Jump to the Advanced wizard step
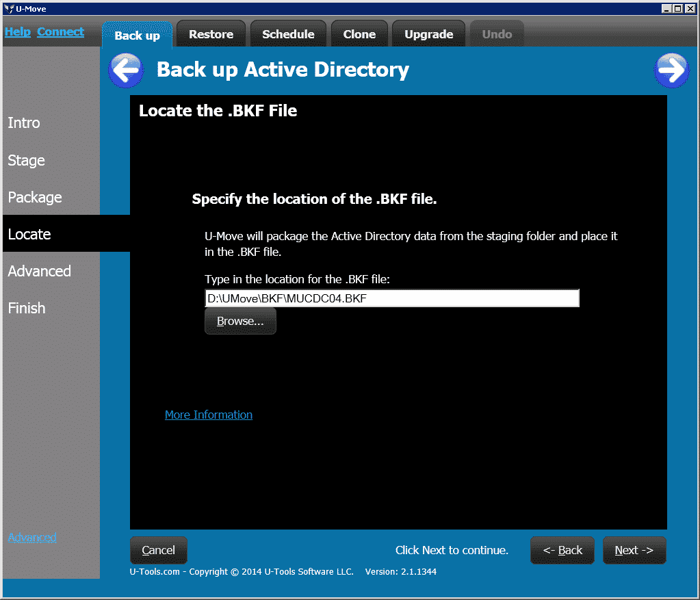The width and height of the screenshot is (700, 600). click(x=39, y=271)
